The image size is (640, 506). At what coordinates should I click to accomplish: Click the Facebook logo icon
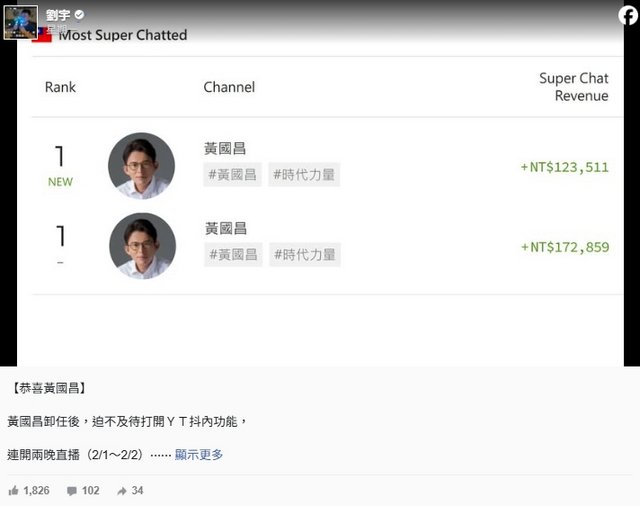(x=624, y=16)
